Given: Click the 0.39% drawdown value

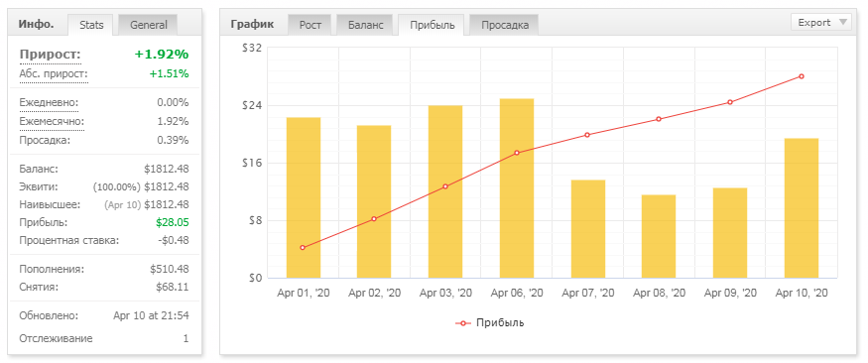Looking at the screenshot, I should (173, 140).
